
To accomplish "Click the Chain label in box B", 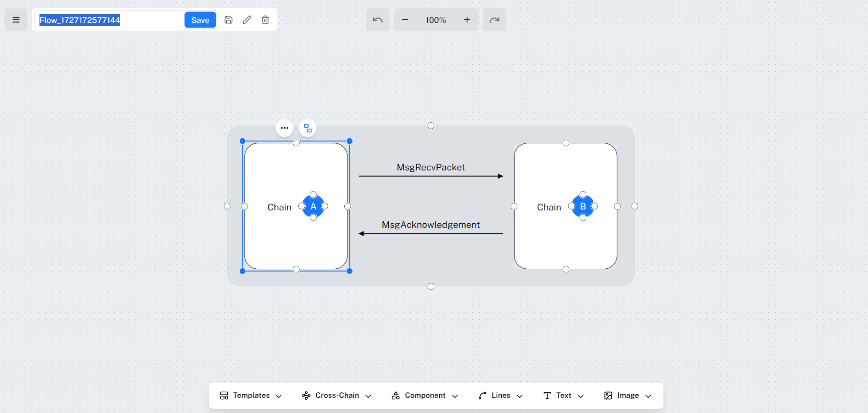I will tap(549, 207).
